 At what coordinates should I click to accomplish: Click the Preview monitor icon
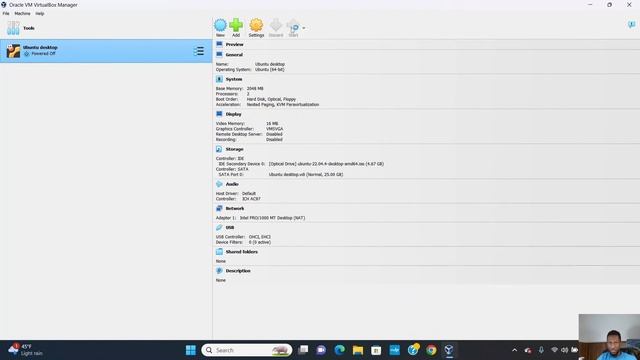[x=219, y=44]
